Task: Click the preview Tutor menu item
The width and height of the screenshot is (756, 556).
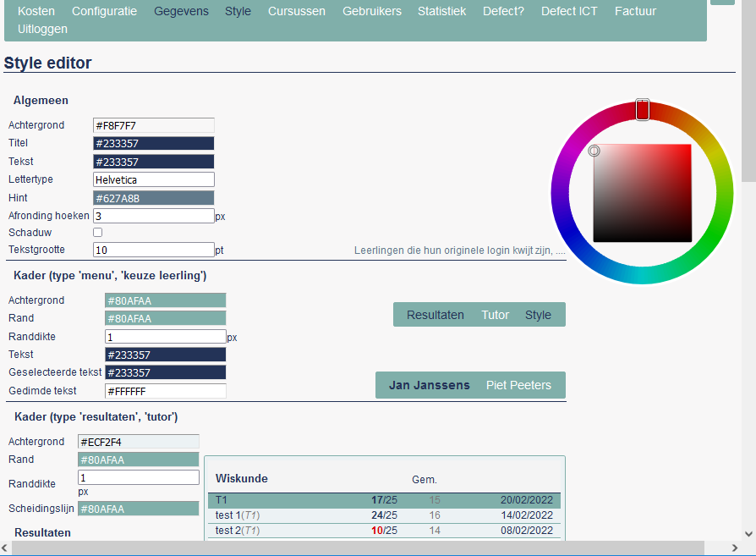Action: pos(496,315)
